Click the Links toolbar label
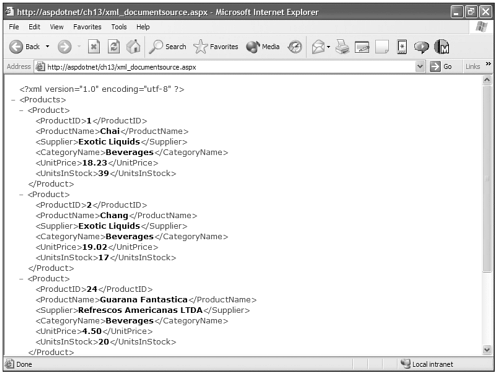498x374 pixels. click(x=473, y=67)
